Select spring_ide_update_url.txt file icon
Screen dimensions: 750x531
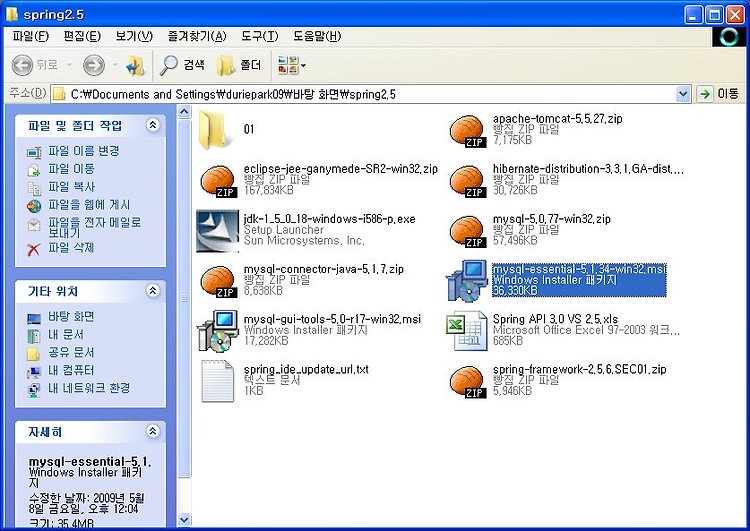218,381
